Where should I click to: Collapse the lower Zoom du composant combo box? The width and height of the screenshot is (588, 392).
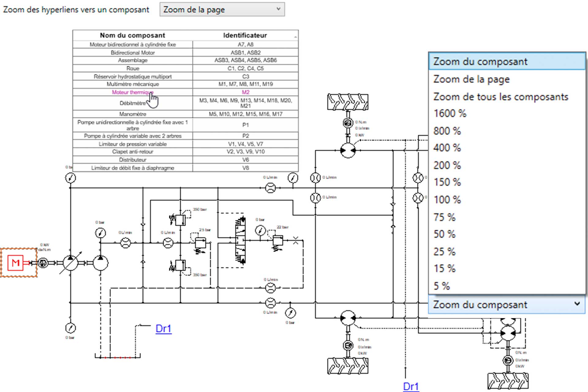click(507, 305)
